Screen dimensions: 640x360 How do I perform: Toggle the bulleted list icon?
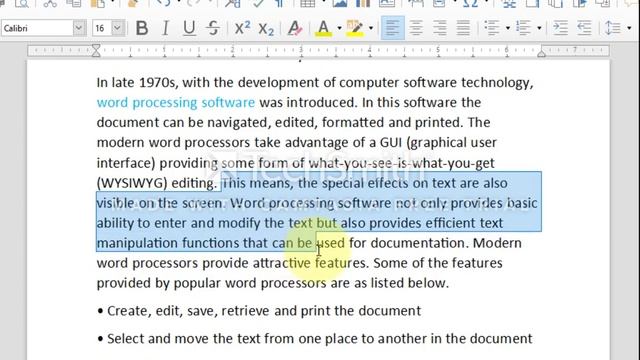492,28
